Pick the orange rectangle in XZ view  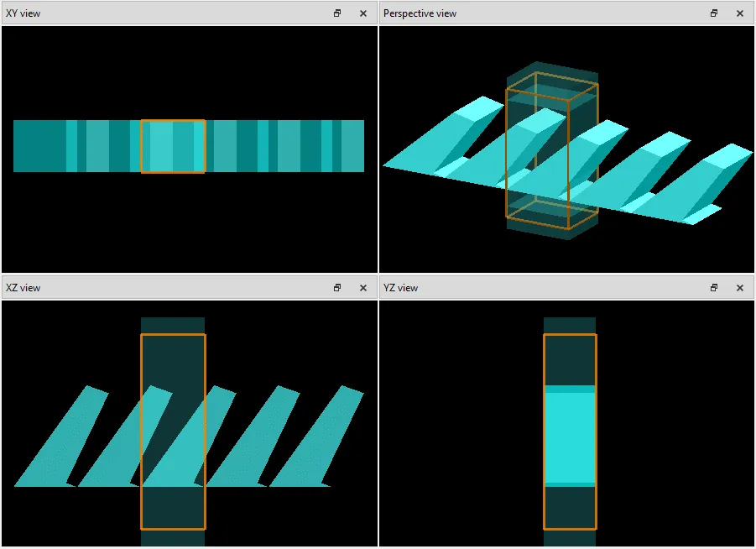click(173, 336)
